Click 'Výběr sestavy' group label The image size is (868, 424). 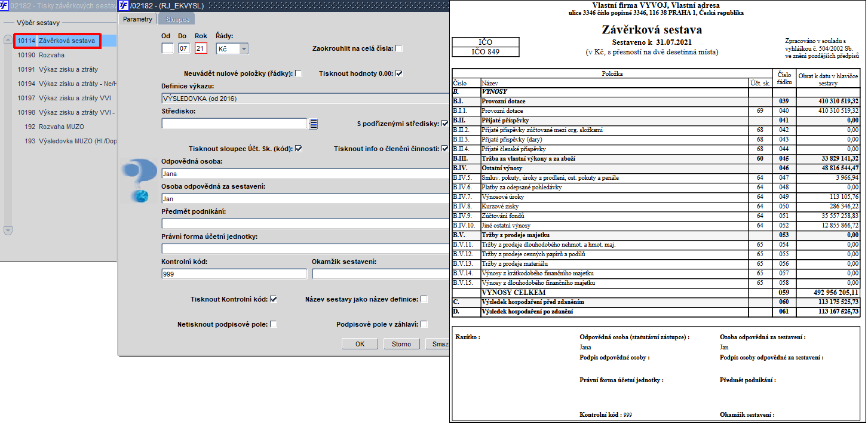38,23
